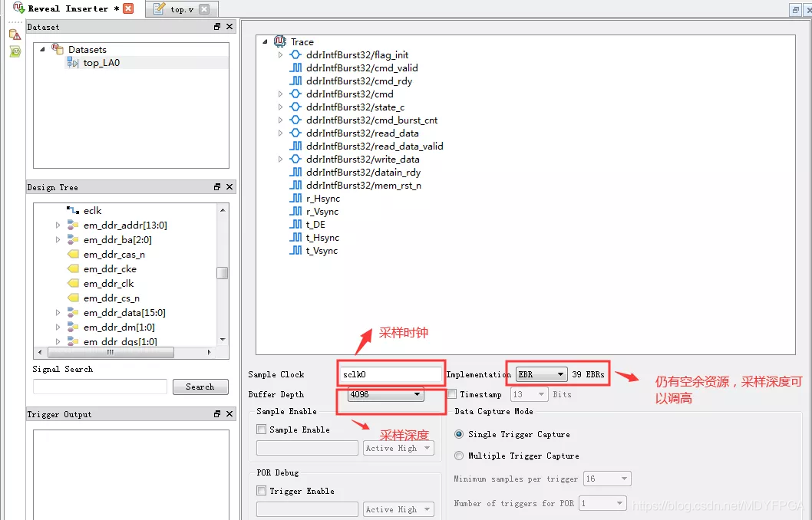Click the Design Tree horizontal scrollbar thumb
The height and width of the screenshot is (520, 812).
click(111, 352)
